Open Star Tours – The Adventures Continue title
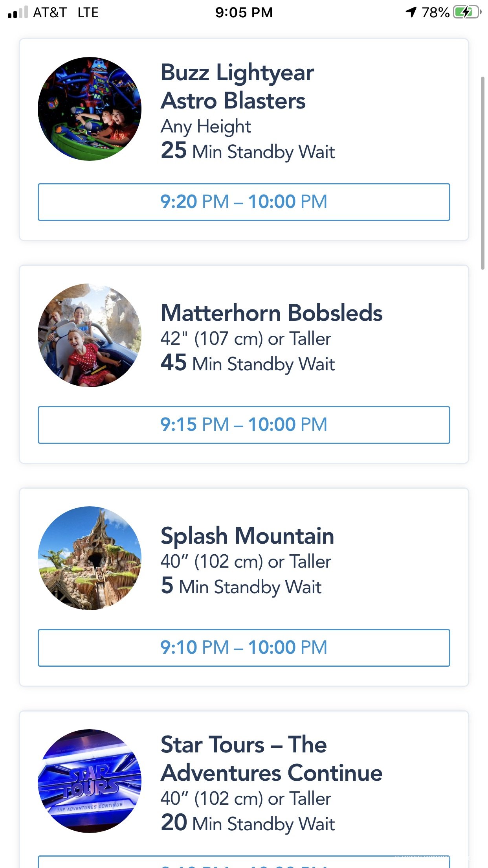 pos(272,759)
